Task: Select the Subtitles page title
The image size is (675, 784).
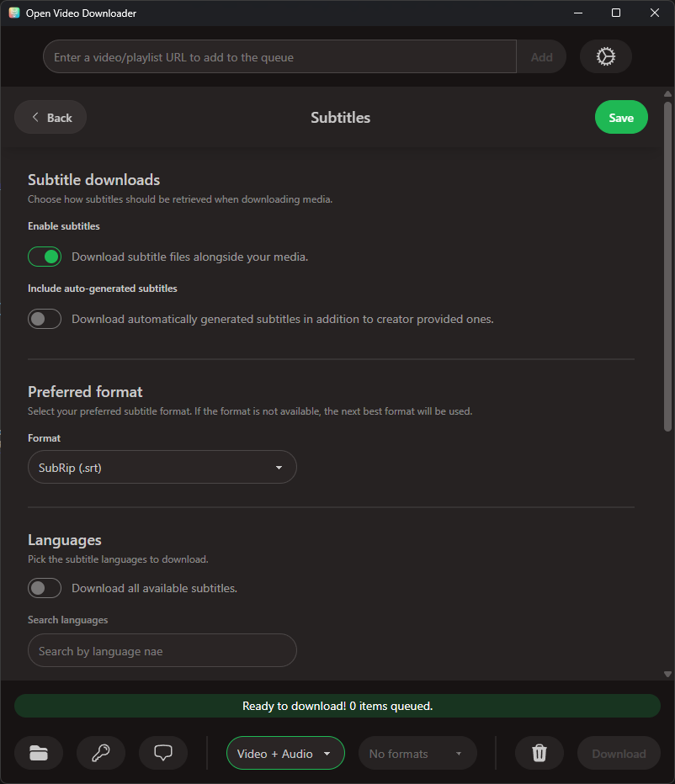Action: 340,117
